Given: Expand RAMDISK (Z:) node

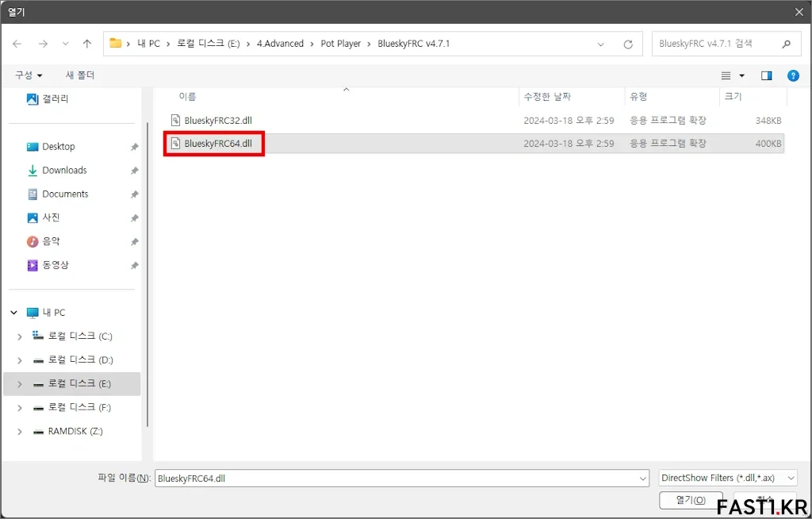Looking at the screenshot, I should 20,432.
